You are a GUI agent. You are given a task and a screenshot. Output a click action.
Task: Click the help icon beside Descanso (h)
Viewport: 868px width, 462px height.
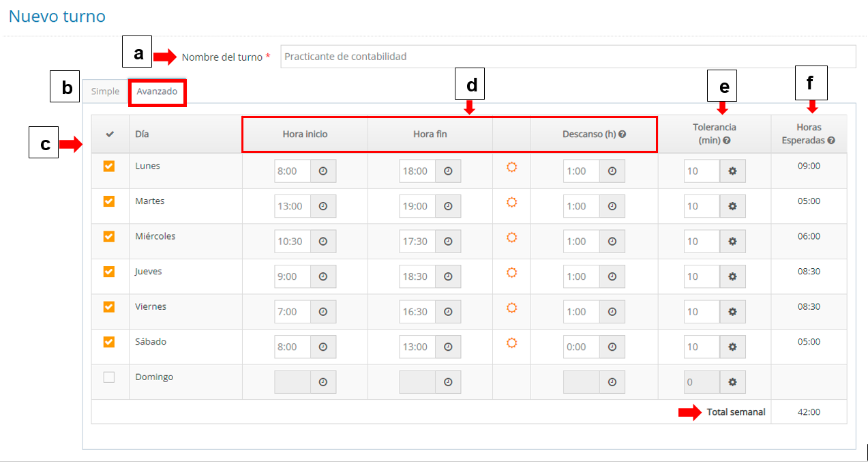click(x=622, y=134)
